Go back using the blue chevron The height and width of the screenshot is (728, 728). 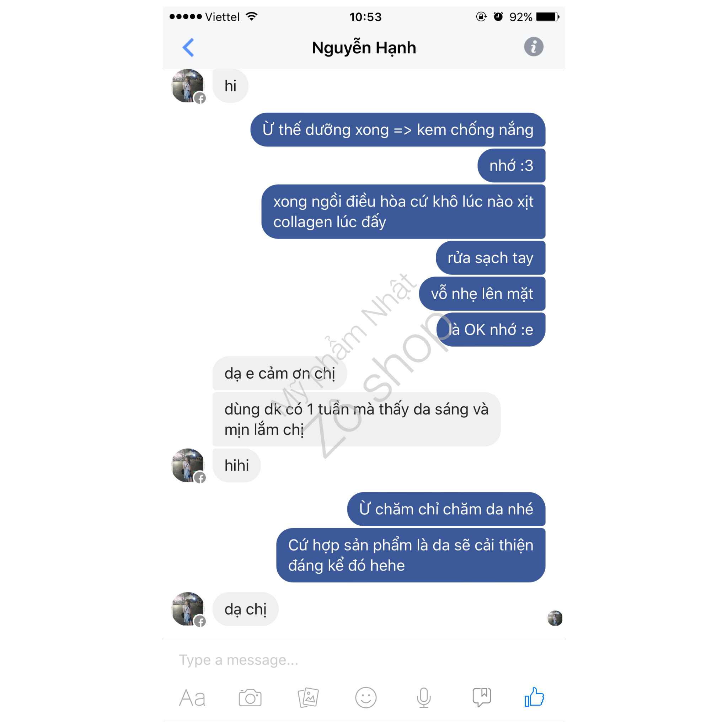(188, 48)
